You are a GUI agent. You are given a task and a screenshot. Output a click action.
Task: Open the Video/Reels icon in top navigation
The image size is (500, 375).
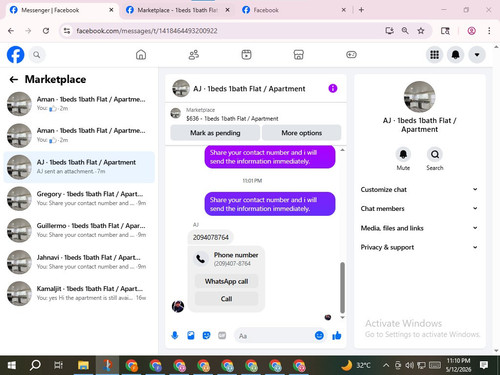pyautogui.click(x=246, y=55)
